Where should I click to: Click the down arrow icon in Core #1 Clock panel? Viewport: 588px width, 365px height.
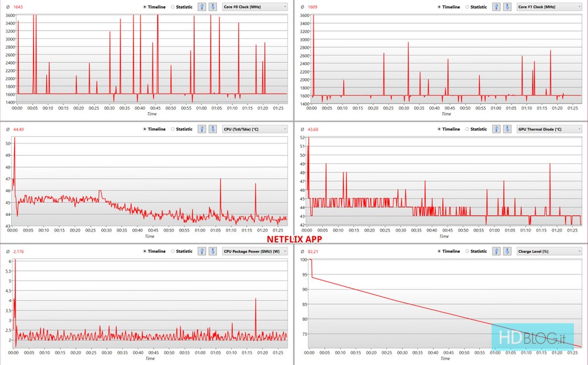click(507, 6)
